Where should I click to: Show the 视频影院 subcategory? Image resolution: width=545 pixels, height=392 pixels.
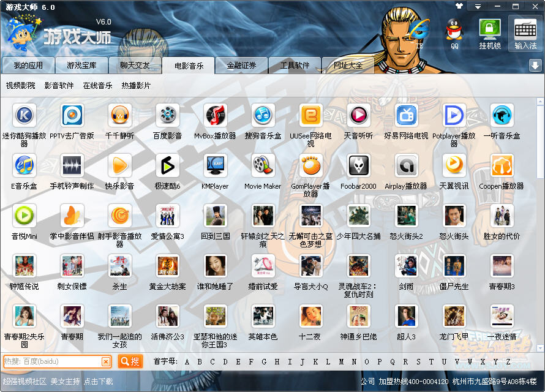[20, 86]
